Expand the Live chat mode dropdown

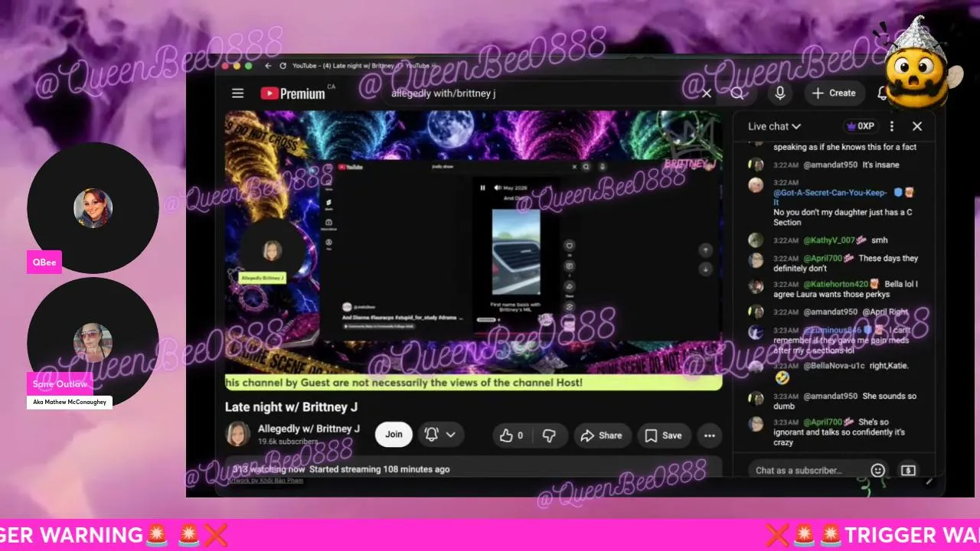pos(774,126)
